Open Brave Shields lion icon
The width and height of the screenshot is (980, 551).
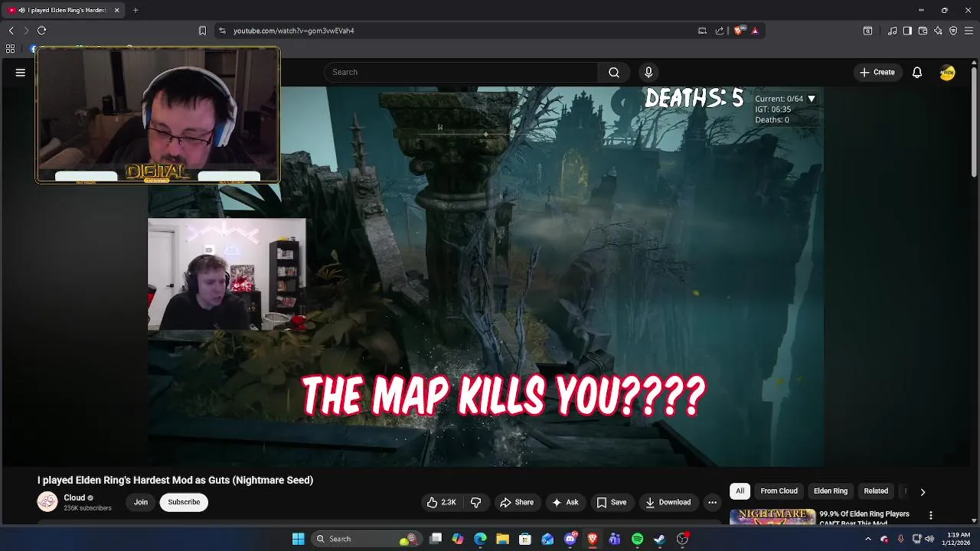pyautogui.click(x=738, y=31)
